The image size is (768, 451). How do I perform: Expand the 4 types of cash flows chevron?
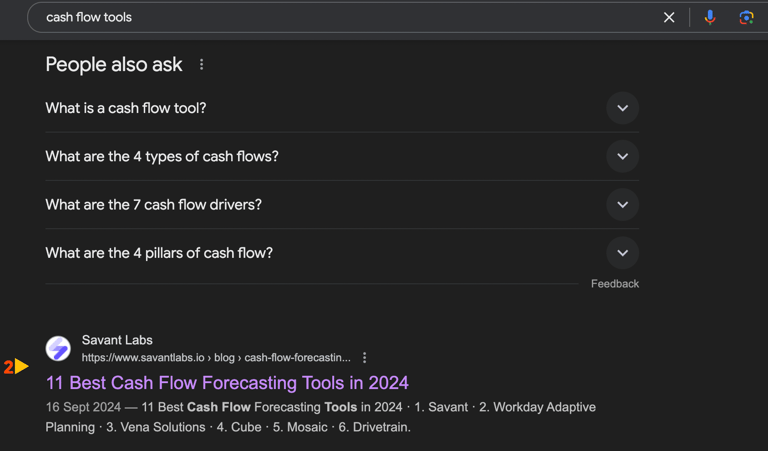tap(623, 156)
